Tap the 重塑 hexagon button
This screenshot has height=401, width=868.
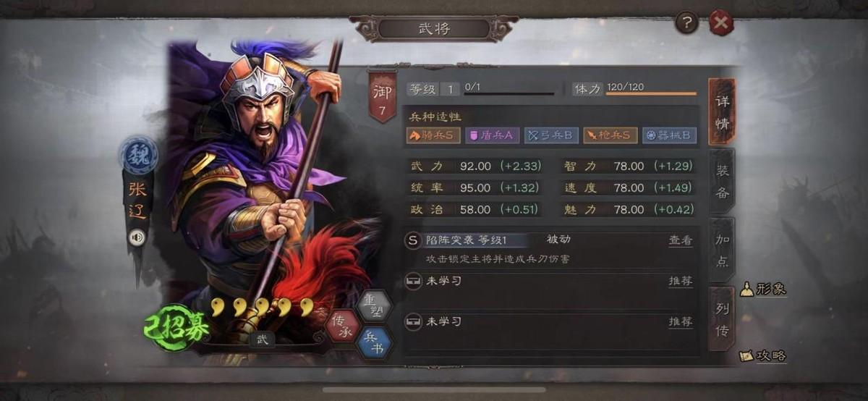pos(375,304)
